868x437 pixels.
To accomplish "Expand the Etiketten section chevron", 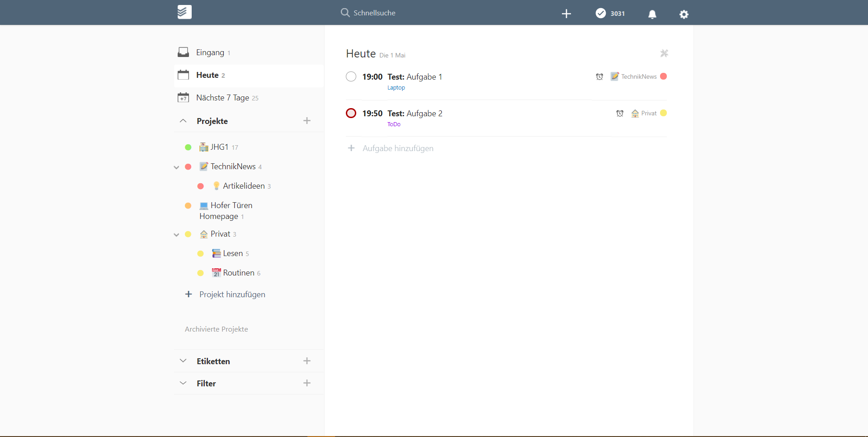I will click(183, 361).
